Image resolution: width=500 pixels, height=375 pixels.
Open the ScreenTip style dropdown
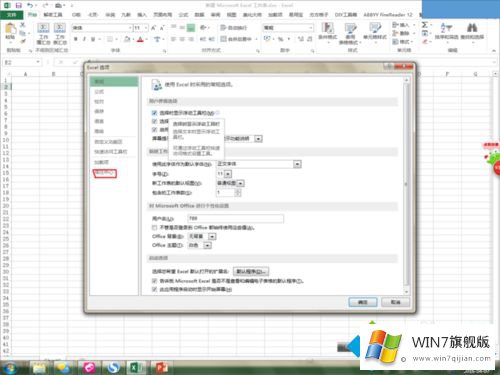coord(259,139)
